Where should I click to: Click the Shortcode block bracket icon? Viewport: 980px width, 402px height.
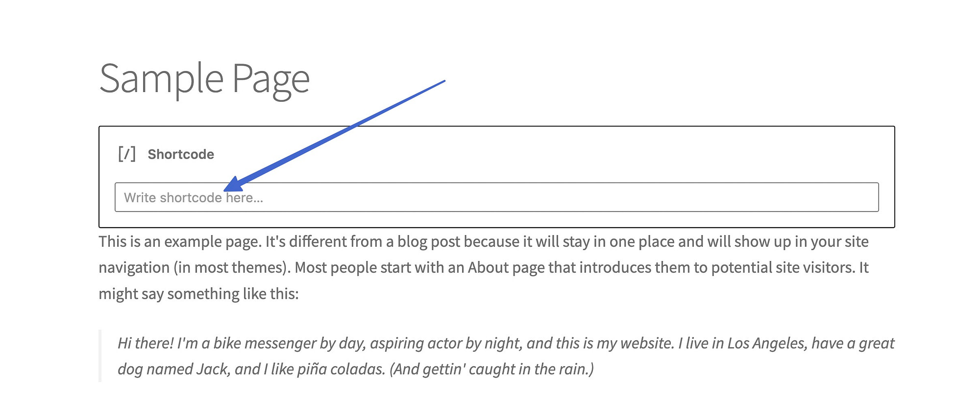126,154
